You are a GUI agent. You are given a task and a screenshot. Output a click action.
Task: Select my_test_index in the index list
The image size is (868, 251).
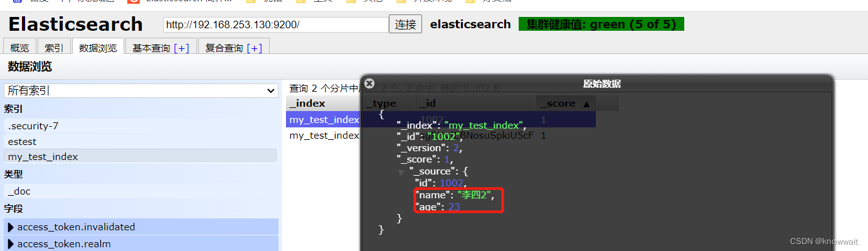coord(140,156)
